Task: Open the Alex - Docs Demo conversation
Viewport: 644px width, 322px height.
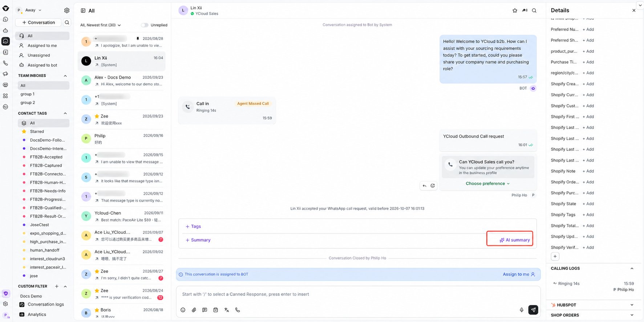Action: 122,81
